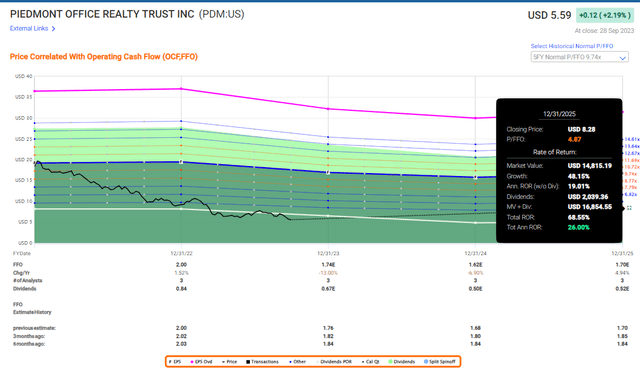
Task: Click the 12/31/24 date on the x-axis
Action: [475, 253]
